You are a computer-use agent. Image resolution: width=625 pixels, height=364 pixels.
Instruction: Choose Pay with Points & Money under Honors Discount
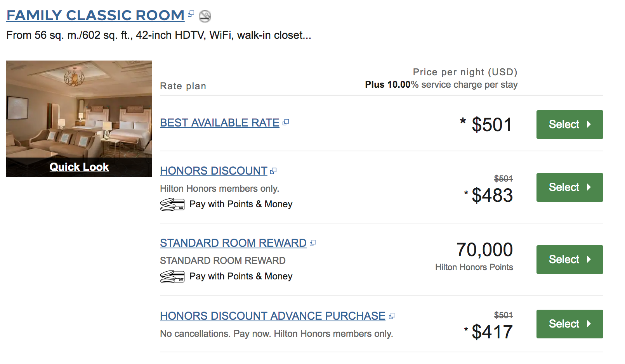[241, 204]
